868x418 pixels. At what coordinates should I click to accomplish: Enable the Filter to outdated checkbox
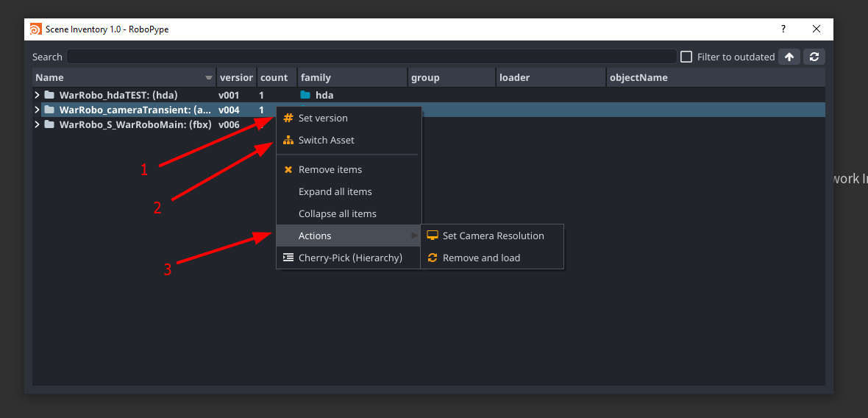686,57
